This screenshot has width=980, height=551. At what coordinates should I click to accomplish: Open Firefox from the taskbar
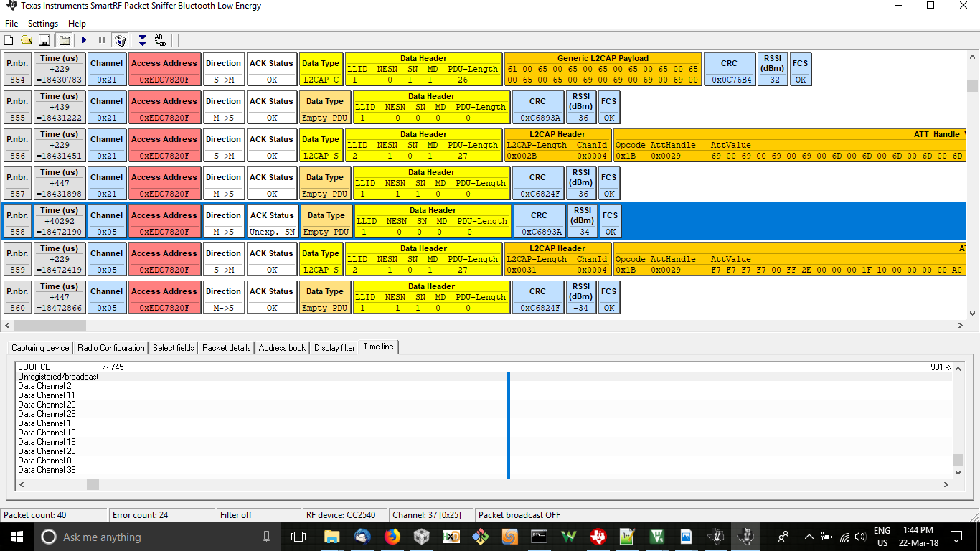click(392, 537)
